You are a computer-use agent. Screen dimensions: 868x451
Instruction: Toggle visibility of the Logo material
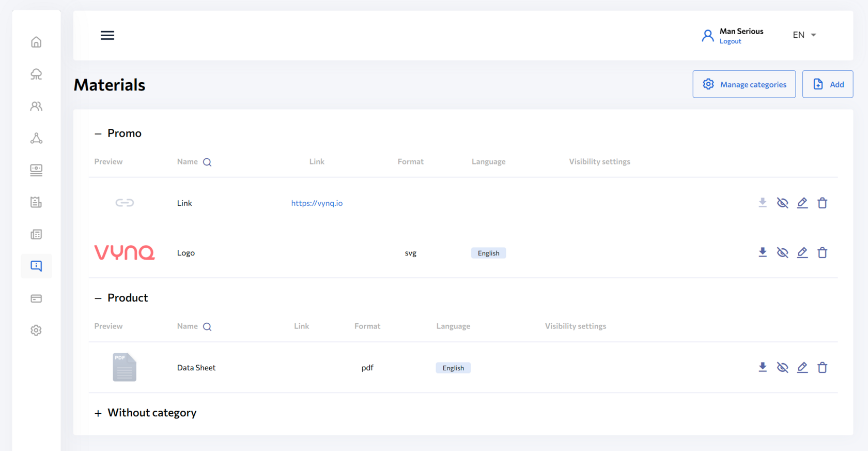(783, 252)
